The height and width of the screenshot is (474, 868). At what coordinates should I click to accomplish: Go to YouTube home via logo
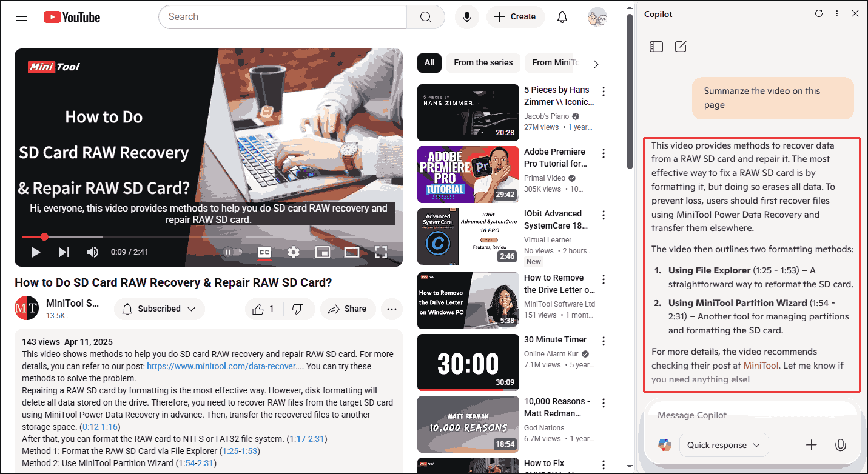tap(72, 17)
